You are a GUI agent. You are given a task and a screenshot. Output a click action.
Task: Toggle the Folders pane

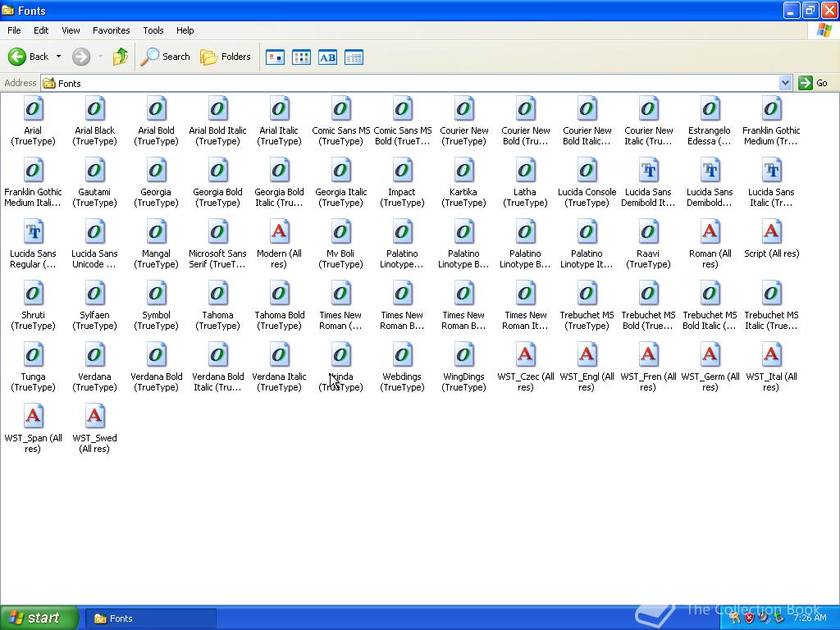pos(226,57)
